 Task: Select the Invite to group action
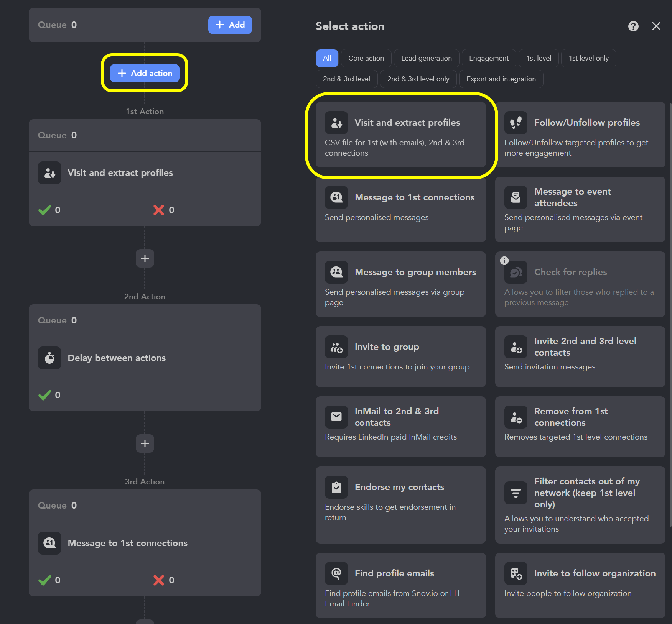(400, 356)
